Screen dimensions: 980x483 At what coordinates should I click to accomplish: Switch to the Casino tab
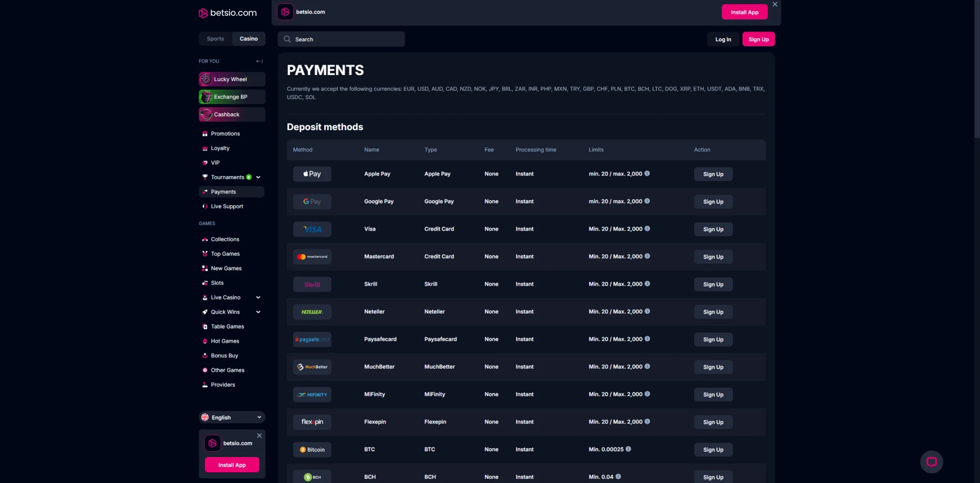point(249,39)
